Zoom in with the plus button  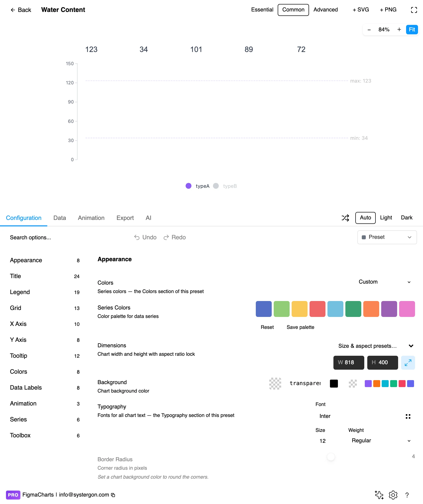click(x=399, y=30)
